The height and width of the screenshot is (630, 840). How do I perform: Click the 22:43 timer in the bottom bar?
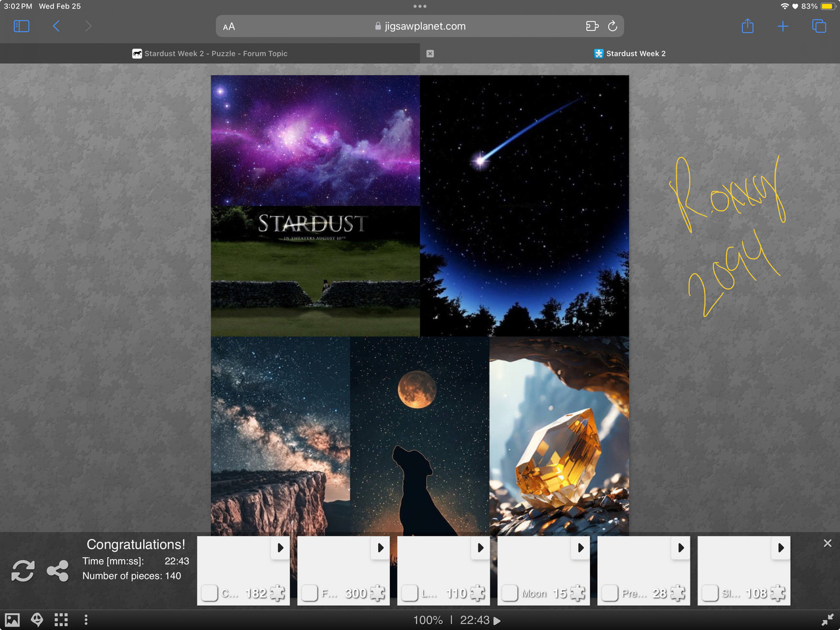pos(474,620)
